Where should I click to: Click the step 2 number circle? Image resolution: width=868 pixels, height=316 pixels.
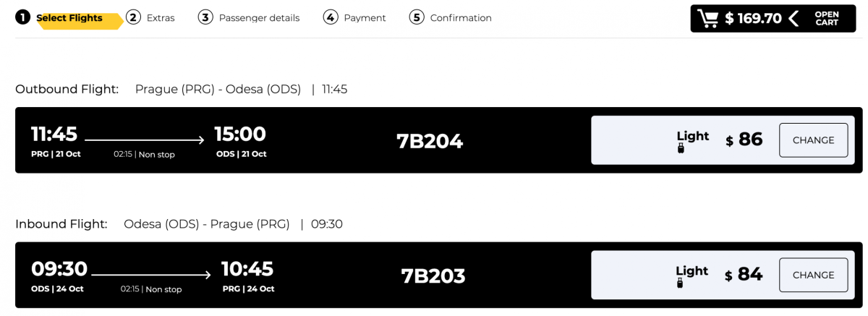133,17
